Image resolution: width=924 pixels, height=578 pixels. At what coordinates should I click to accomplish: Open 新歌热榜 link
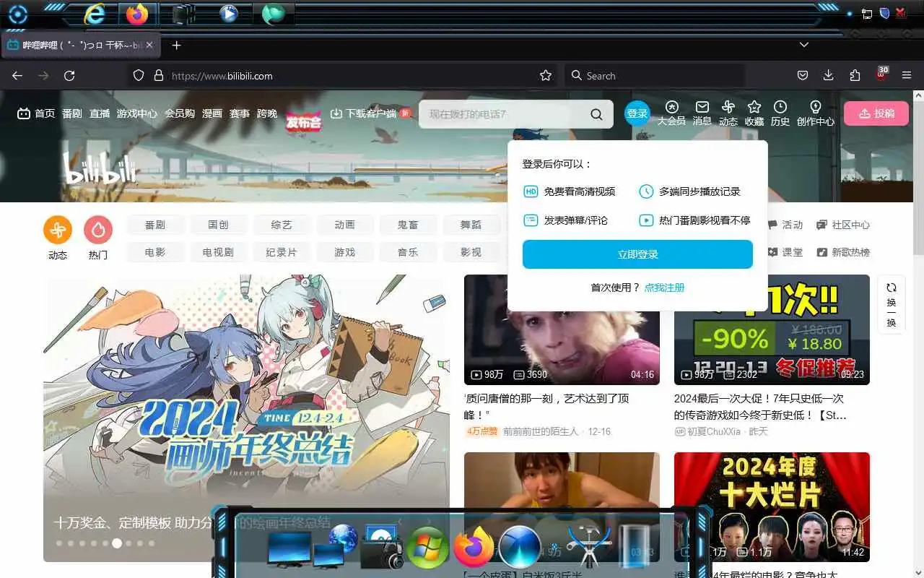(843, 252)
